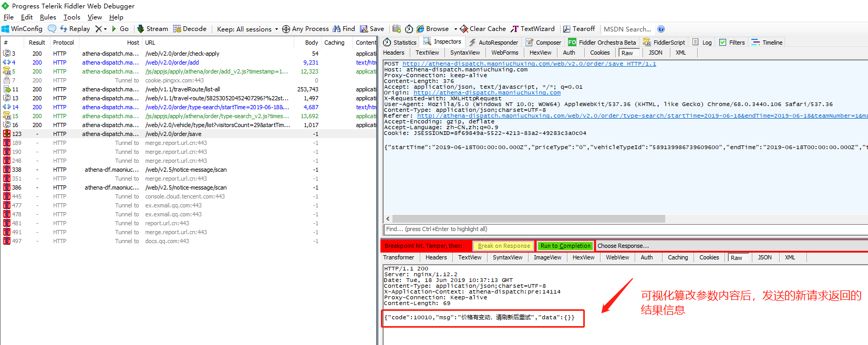Switch to the AutoResponder tab
This screenshot has height=345, width=868.
pyautogui.click(x=493, y=43)
